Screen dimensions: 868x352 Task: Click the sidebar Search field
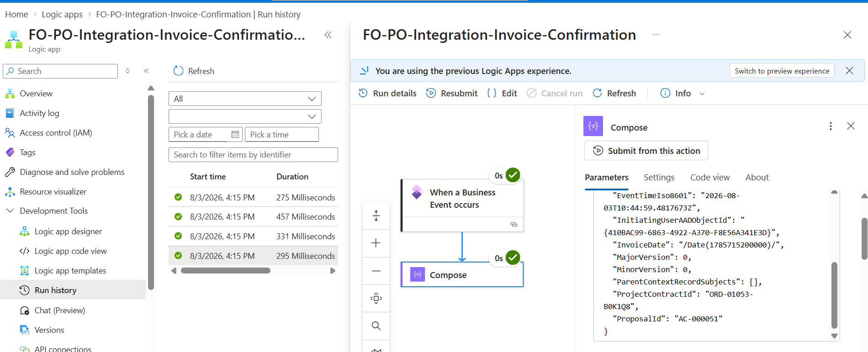[60, 71]
